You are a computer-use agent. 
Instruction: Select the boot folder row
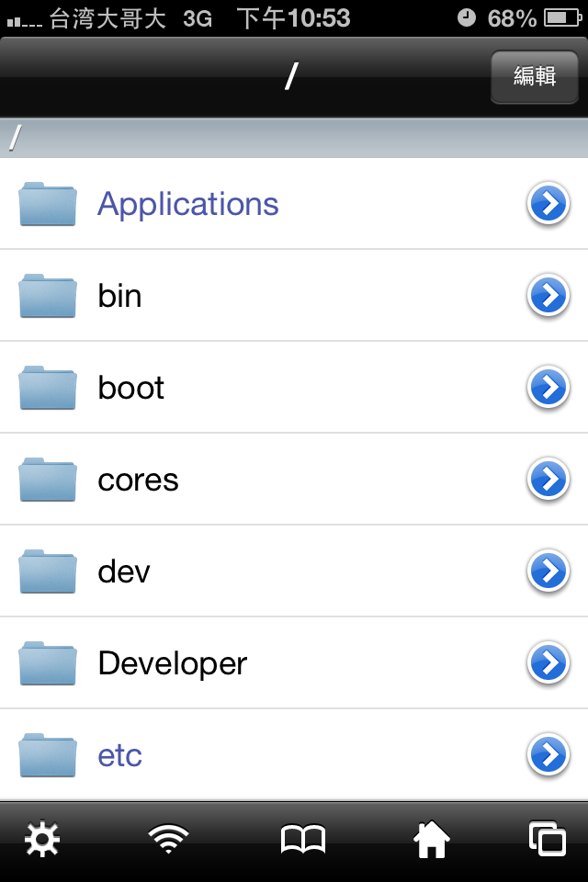tap(294, 387)
